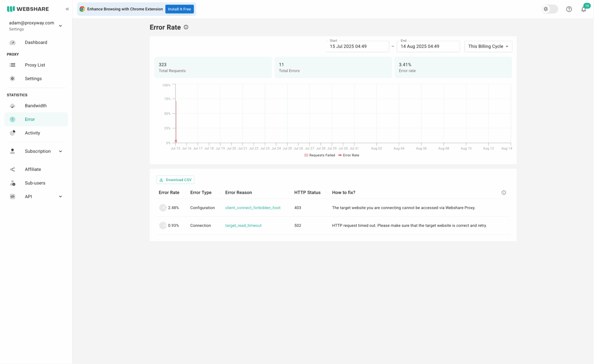
Task: Open the Proxy List sidebar page
Action: point(35,65)
